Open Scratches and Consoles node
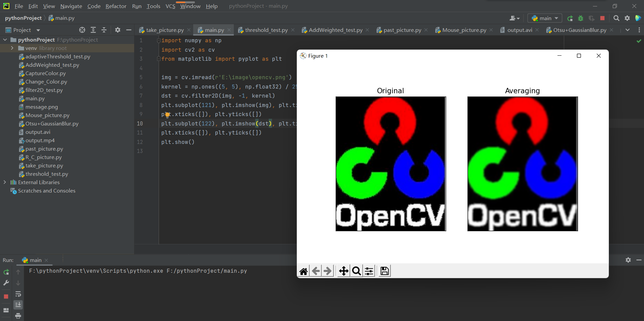 click(47, 191)
